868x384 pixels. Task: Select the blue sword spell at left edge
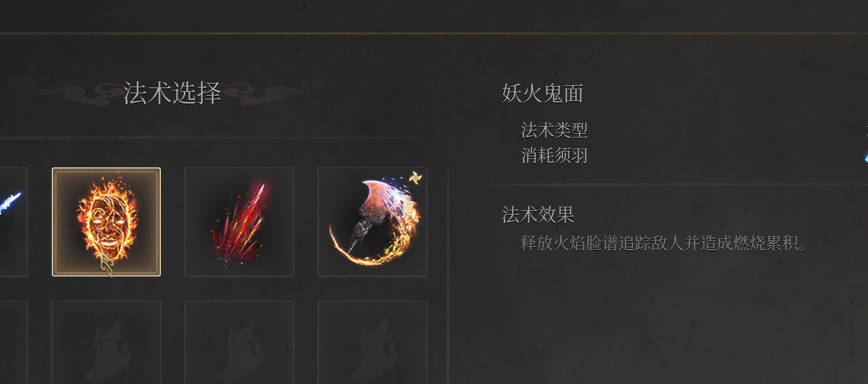14,222
